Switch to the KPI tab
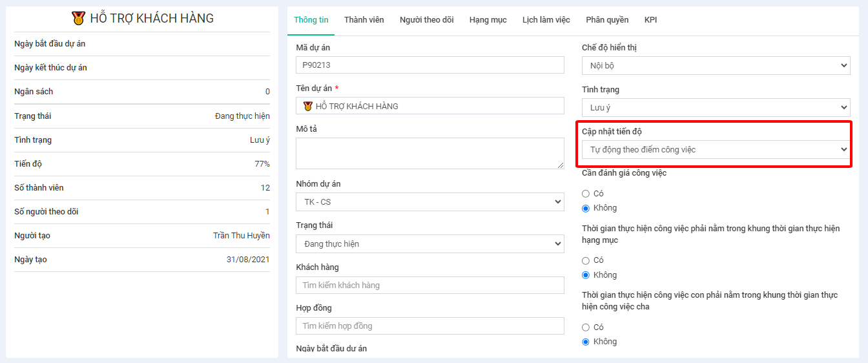 [650, 20]
